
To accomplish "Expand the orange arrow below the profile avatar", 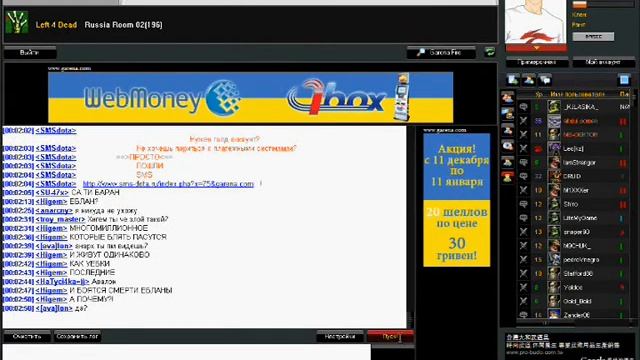I will click(536, 48).
